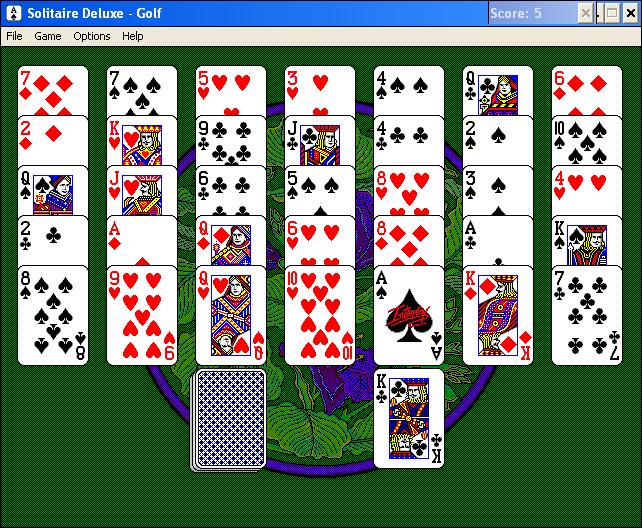Screen dimensions: 642x528
Task: Select the 9 of Hearts card
Action: point(142,315)
